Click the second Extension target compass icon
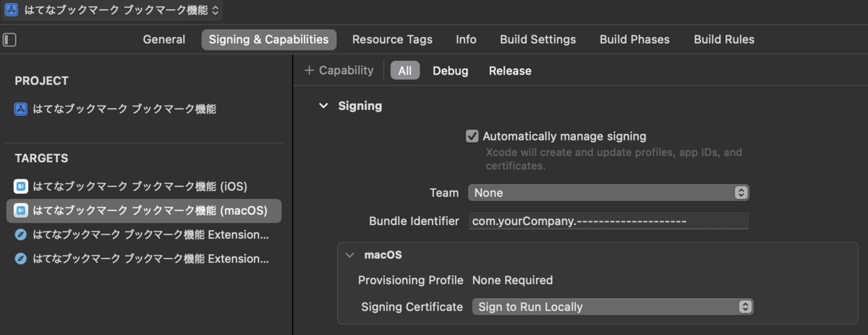Screen dimensions: 868x335 tap(21, 258)
